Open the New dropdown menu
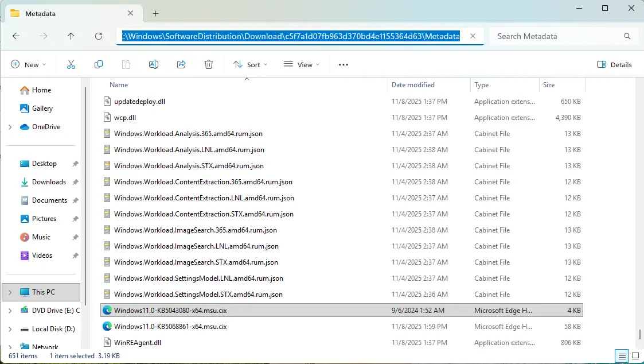 (x=28, y=64)
